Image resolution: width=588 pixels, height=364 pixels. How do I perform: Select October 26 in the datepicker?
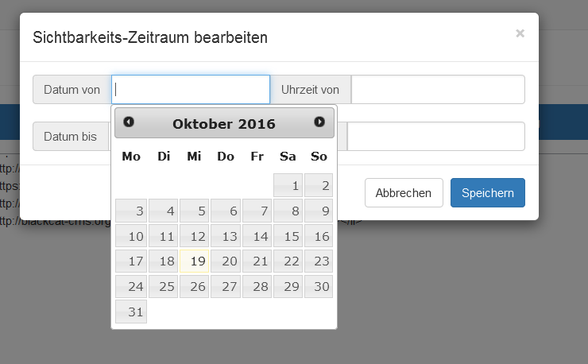(195, 286)
